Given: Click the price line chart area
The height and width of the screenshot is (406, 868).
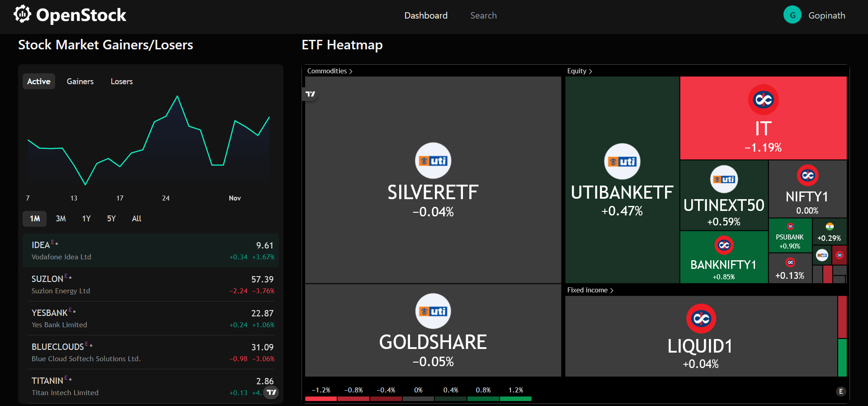Looking at the screenshot, I should click(148, 140).
